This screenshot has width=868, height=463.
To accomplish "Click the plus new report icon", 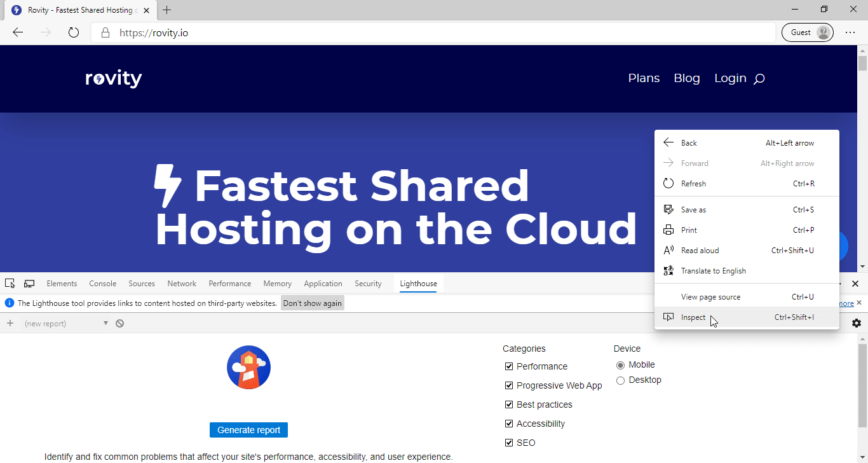I will 10,323.
